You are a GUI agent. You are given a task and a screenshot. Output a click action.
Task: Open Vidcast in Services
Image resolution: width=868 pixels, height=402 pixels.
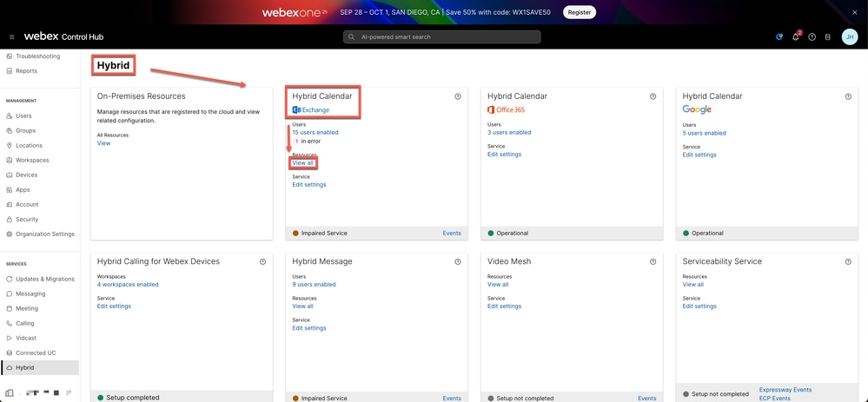point(25,338)
